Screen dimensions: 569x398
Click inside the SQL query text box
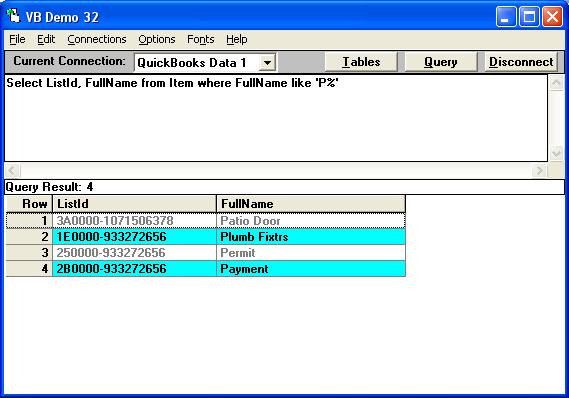click(275, 118)
